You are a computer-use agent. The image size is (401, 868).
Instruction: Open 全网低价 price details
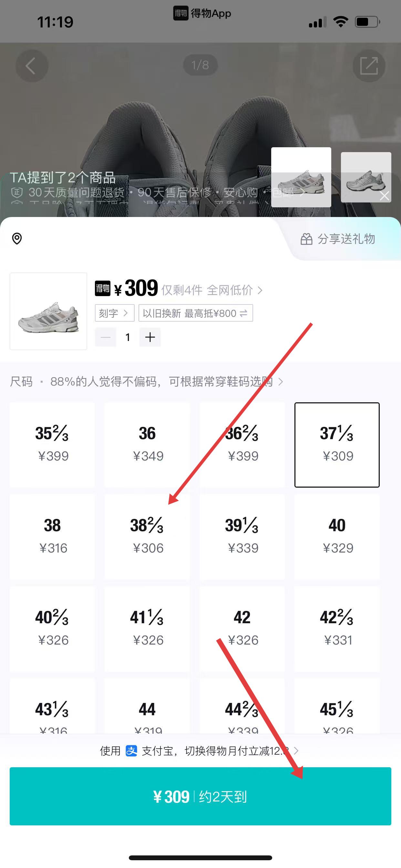coord(234,290)
